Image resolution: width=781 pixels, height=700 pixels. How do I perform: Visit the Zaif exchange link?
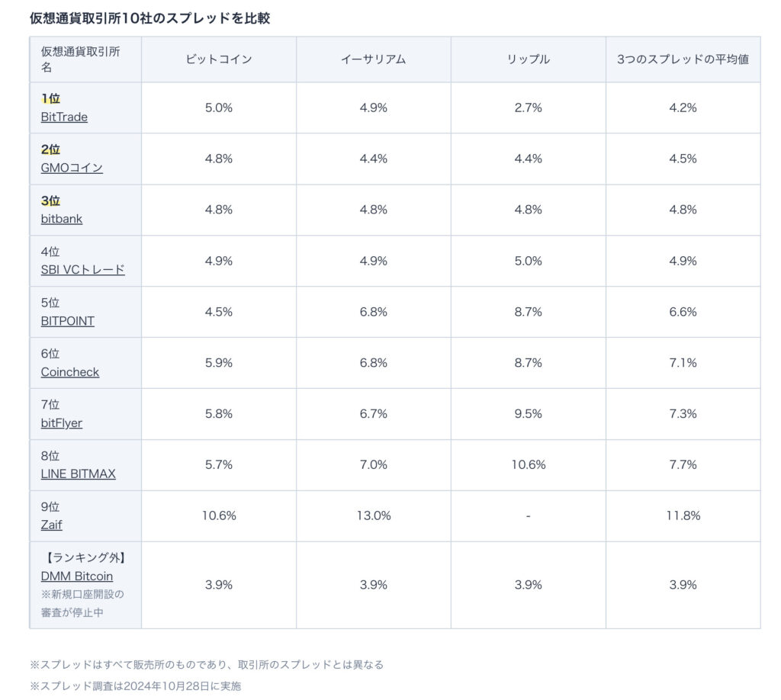coord(52,525)
